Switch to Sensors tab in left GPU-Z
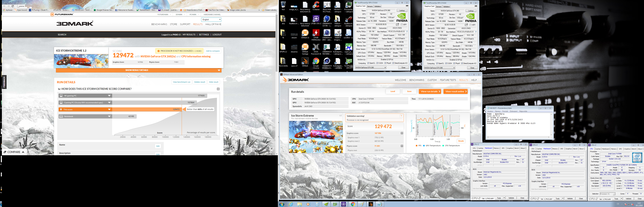 click(x=370, y=6)
